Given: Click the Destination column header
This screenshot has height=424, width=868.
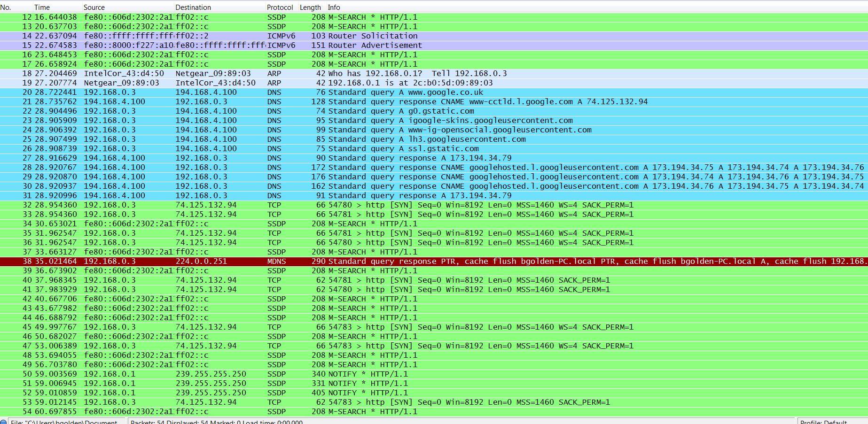Looking at the screenshot, I should [193, 8].
